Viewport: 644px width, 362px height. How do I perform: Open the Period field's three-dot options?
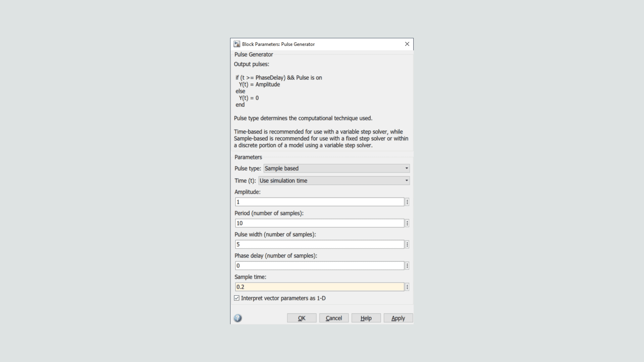click(x=407, y=223)
